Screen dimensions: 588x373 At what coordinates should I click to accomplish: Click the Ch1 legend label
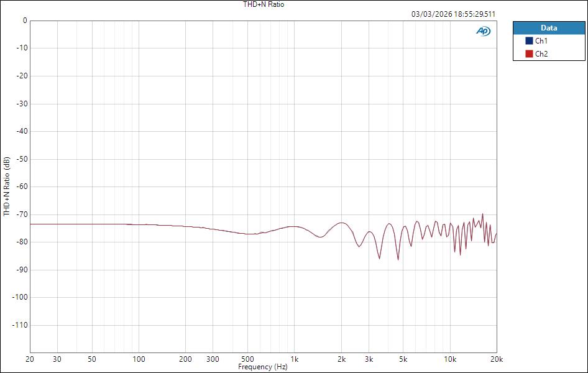(541, 41)
